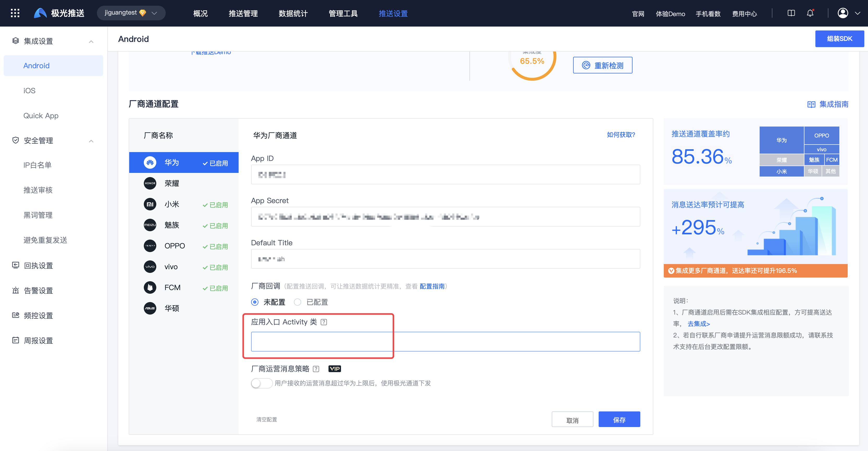
Task: Open the 数据统计 top nav tab
Action: 293,14
